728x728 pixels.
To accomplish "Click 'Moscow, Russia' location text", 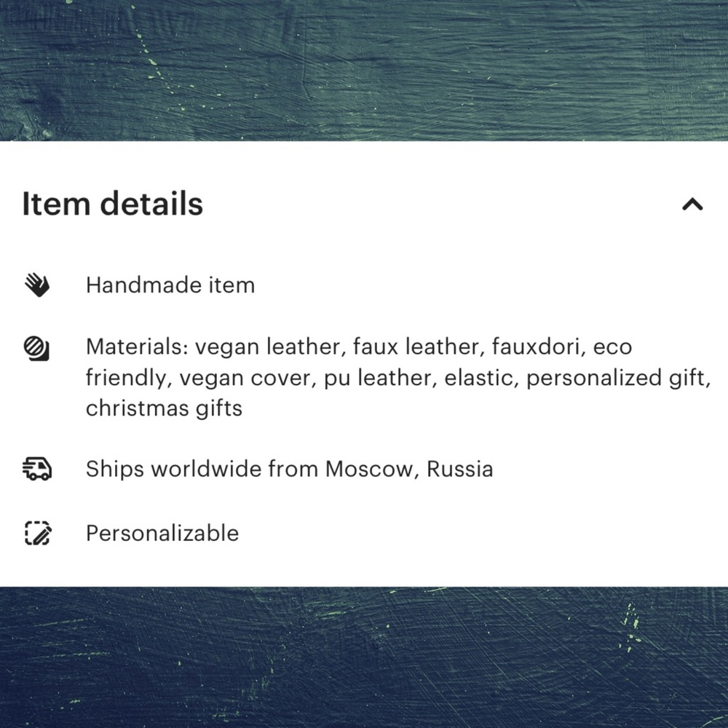I will [409, 469].
